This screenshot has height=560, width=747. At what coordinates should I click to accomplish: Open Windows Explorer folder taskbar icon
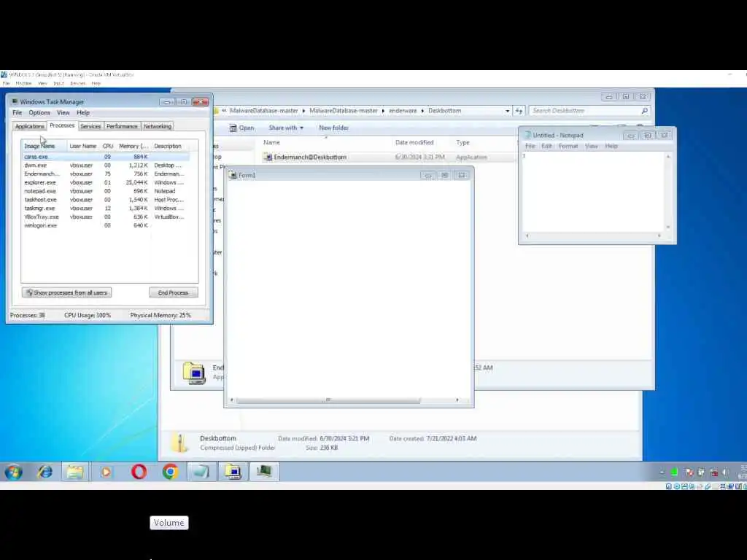(x=75, y=472)
